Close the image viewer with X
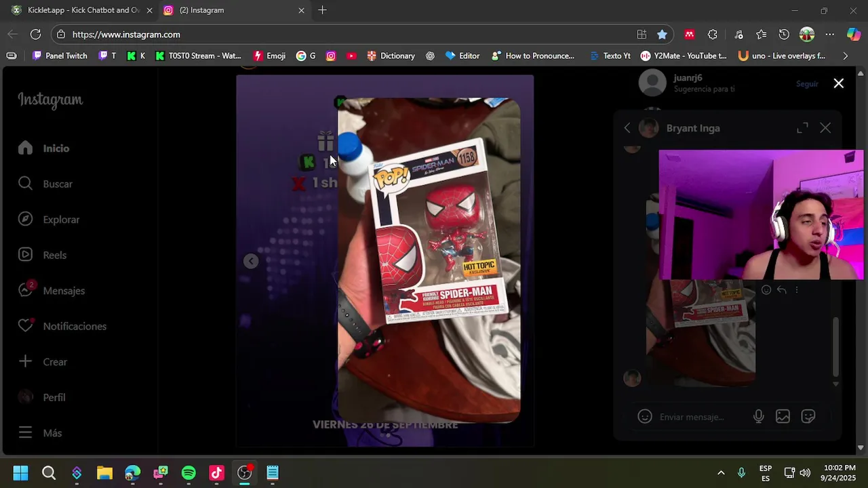868x488 pixels. click(839, 83)
